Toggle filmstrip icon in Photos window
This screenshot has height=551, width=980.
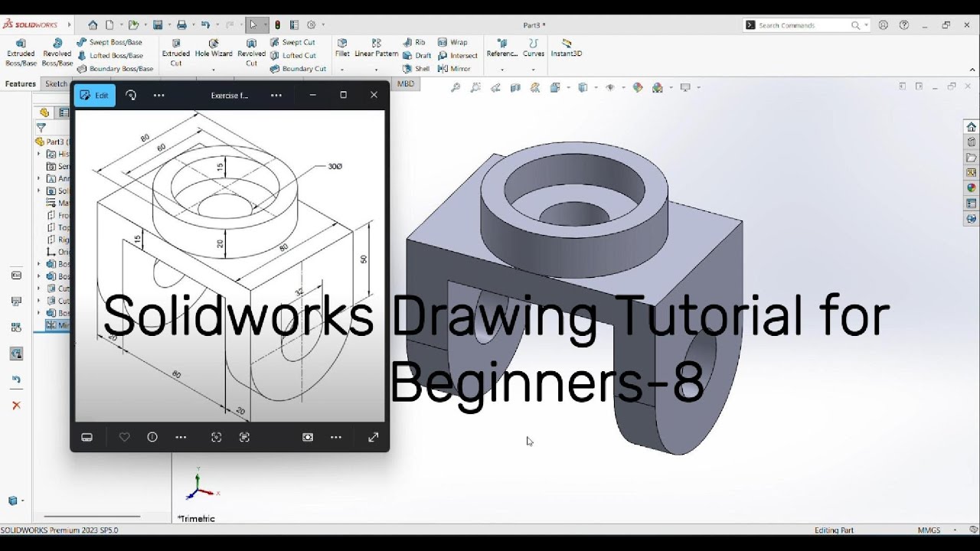tap(87, 438)
